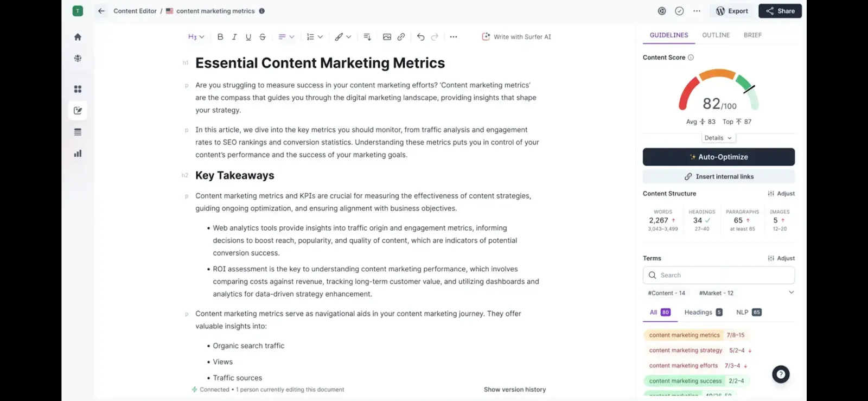Insert an image using the toolbar image icon
Viewport: 868px width, 401px height.
[387, 37]
